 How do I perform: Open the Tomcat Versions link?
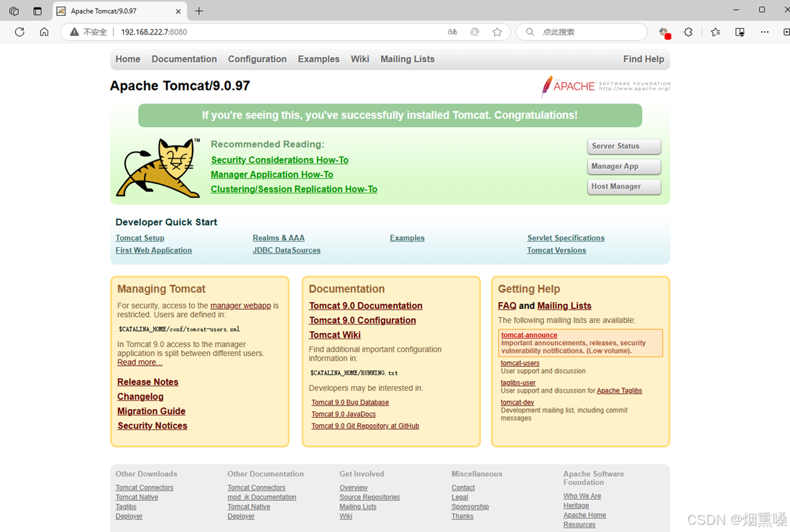556,250
